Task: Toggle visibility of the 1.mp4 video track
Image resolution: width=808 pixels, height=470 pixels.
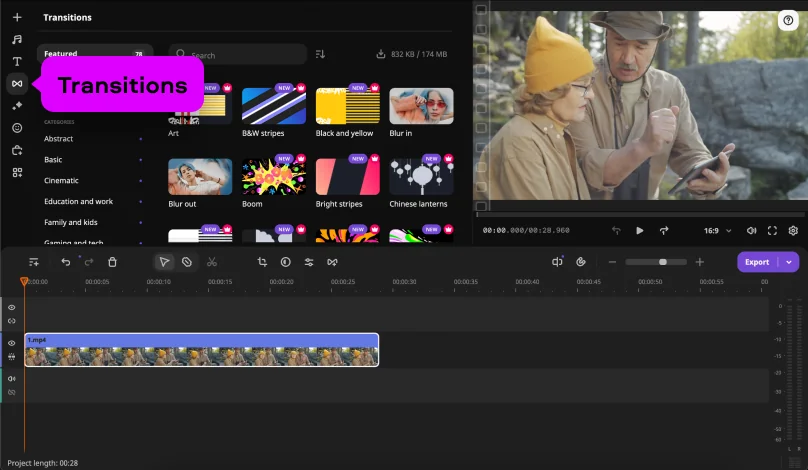Action: coord(12,343)
